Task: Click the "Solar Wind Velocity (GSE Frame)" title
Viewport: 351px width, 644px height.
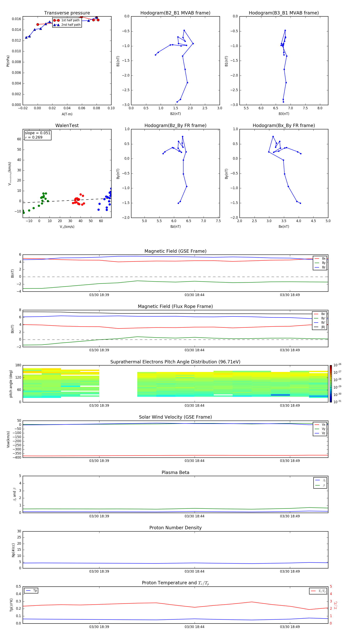Action: [x=175, y=417]
